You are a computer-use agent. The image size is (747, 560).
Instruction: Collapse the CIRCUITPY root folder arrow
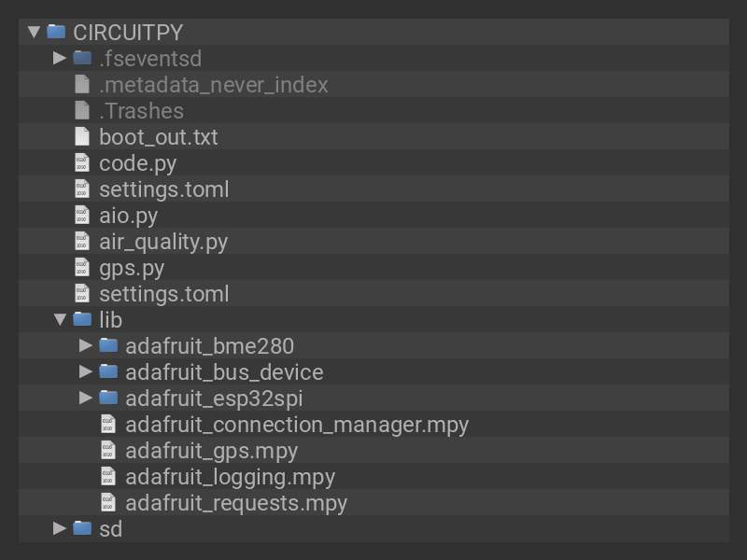(35, 33)
